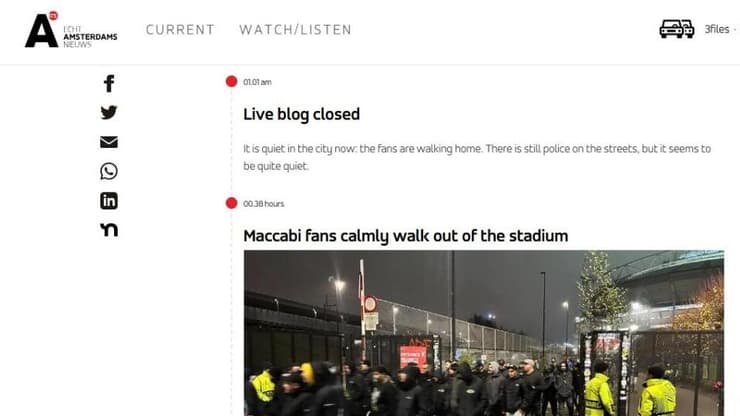Open the Live blog closed headline
The width and height of the screenshot is (740, 416).
point(302,114)
